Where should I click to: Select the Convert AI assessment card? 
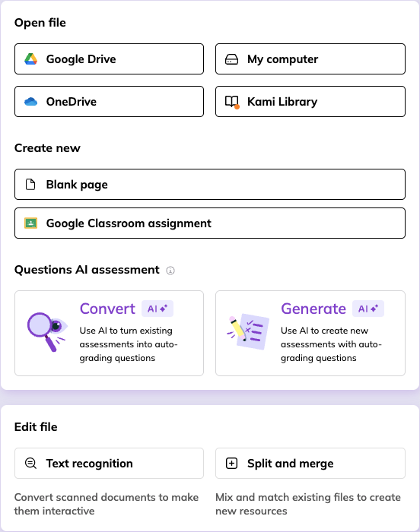pos(109,333)
